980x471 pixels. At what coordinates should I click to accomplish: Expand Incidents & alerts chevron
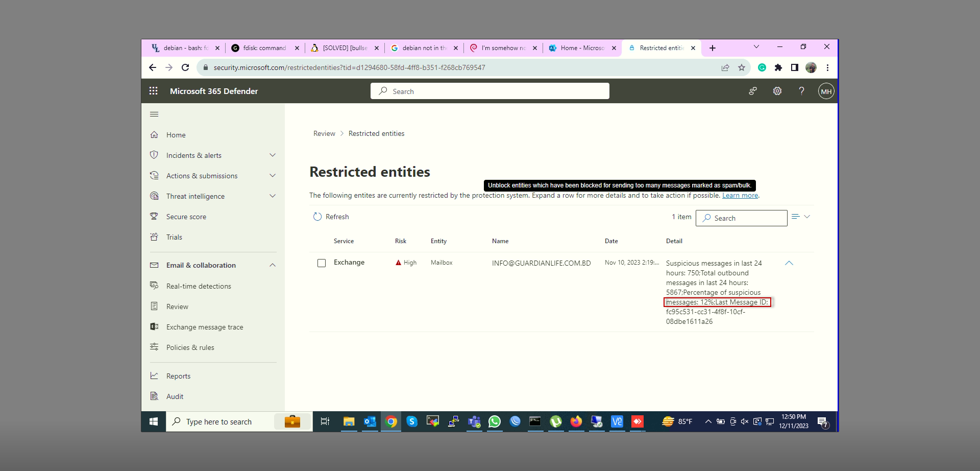273,155
